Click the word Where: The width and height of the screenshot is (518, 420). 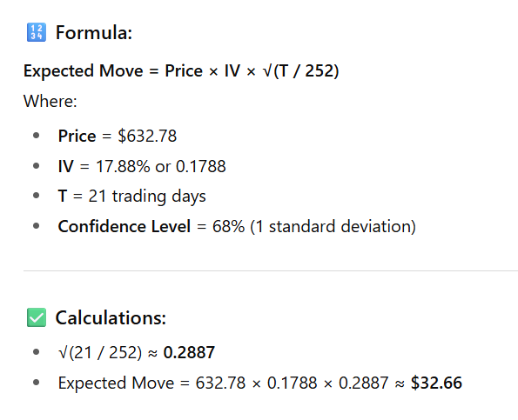50,101
